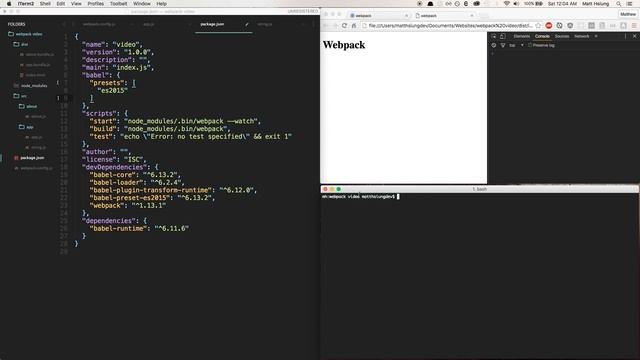Close the second webpack browser tab
This screenshot has width=640, height=360.
click(472, 16)
